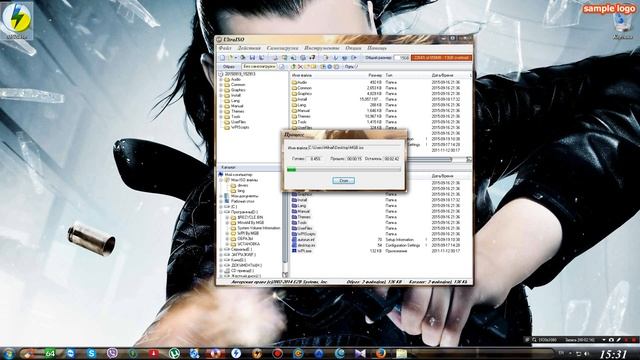This screenshot has height=360, width=640.
Task: Click the green up-folder arrow icon
Action: 293,67
